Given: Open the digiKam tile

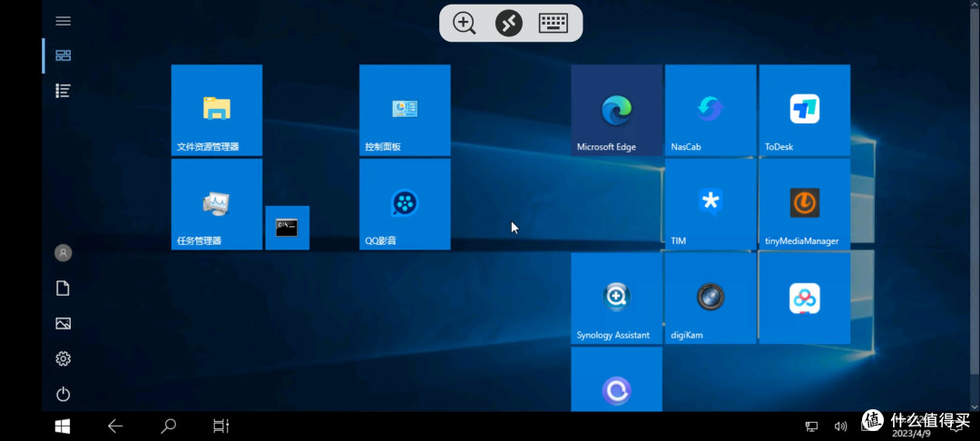Looking at the screenshot, I should [x=710, y=298].
